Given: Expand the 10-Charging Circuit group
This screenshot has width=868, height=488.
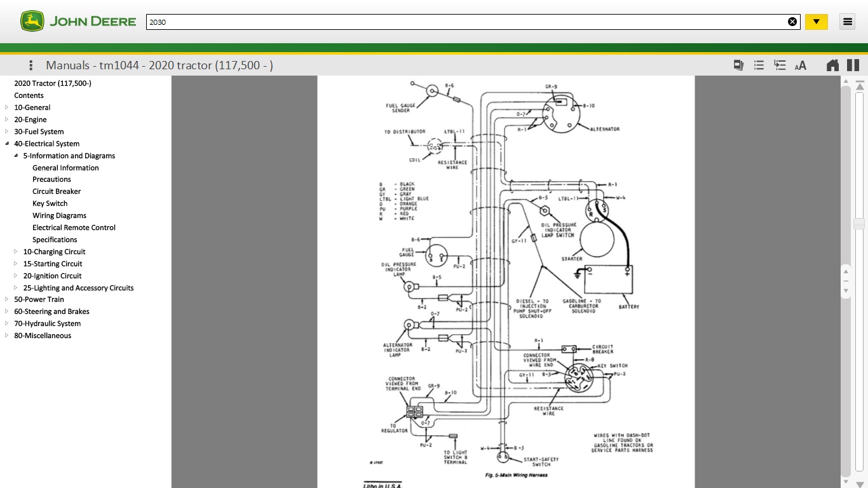Looking at the screenshot, I should pos(16,252).
